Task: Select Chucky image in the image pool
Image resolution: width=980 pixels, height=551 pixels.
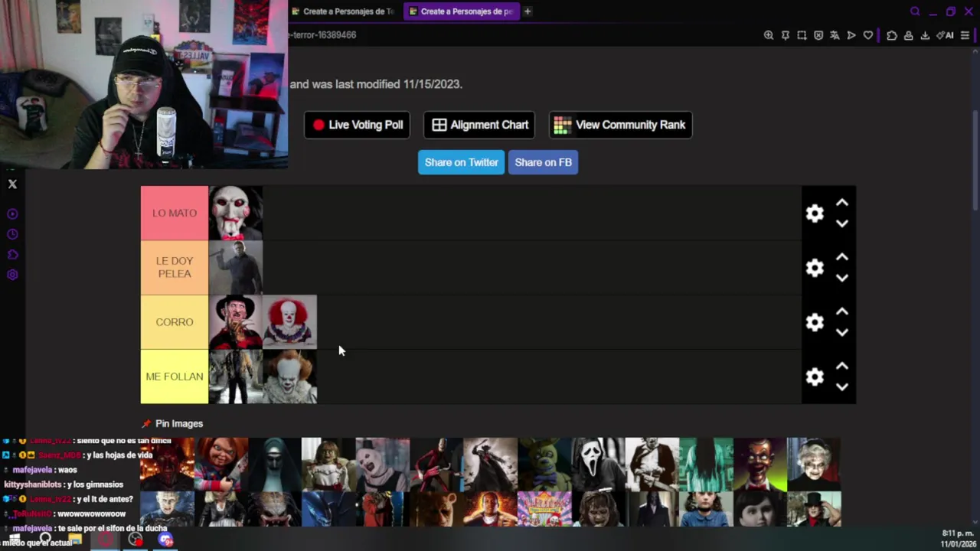Action: coord(220,465)
